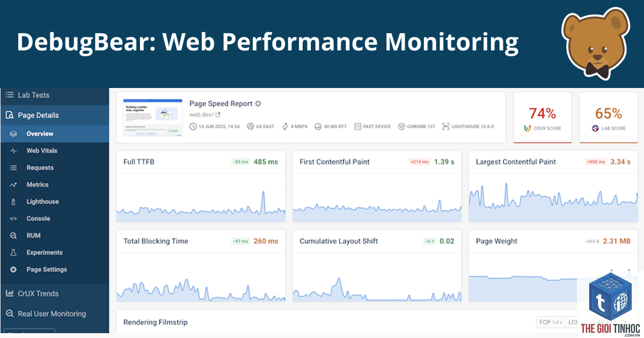This screenshot has width=644, height=338.
Task: Click the gear icon beside Page Speed Report
Action: [x=258, y=104]
